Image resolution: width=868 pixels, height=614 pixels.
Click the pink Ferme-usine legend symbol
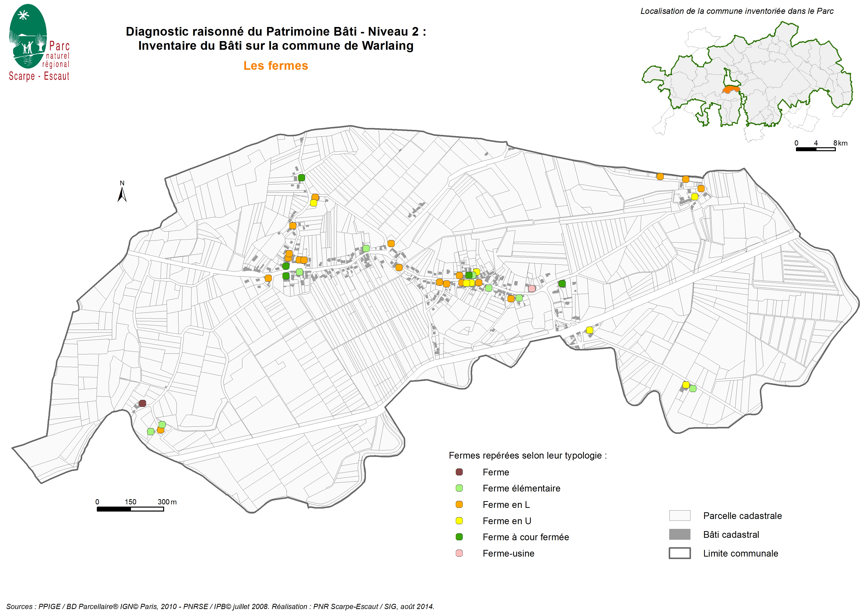[x=459, y=553]
